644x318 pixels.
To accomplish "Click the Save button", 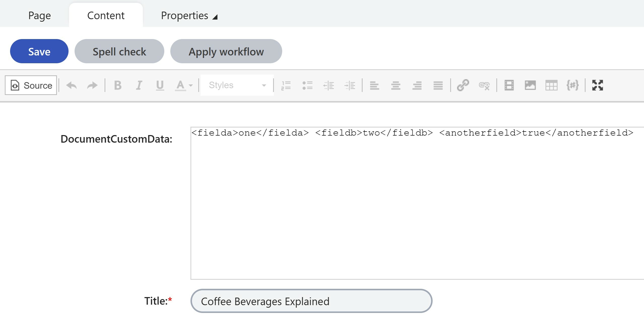I will point(39,51).
